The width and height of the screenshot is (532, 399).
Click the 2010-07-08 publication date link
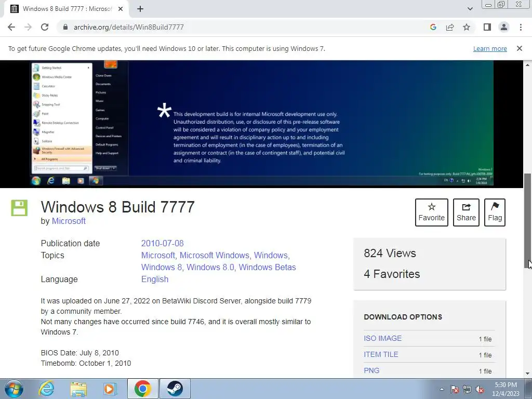point(162,243)
